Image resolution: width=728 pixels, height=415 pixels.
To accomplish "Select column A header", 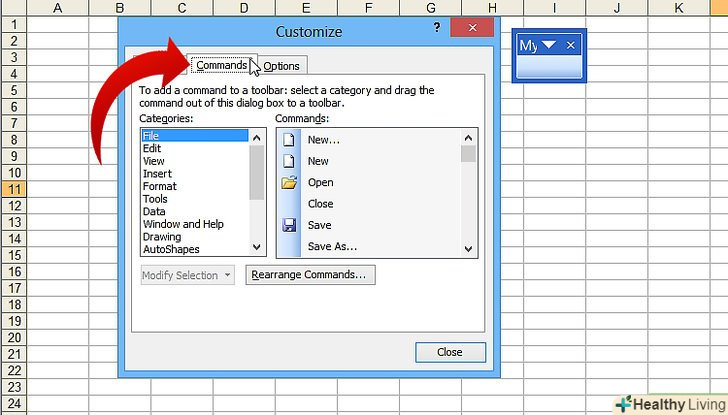I will point(58,7).
